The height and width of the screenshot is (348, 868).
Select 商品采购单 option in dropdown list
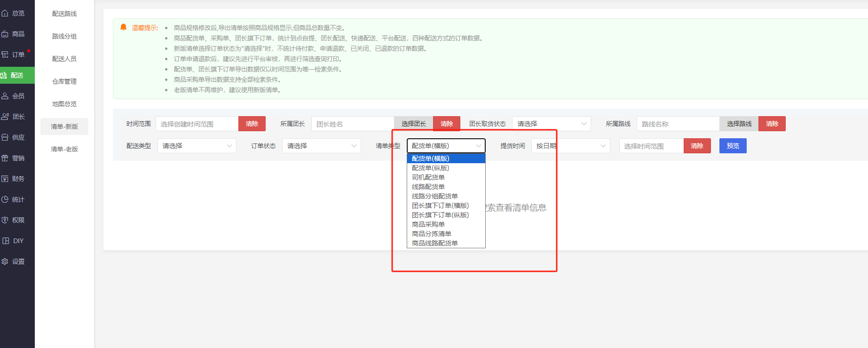point(428,224)
